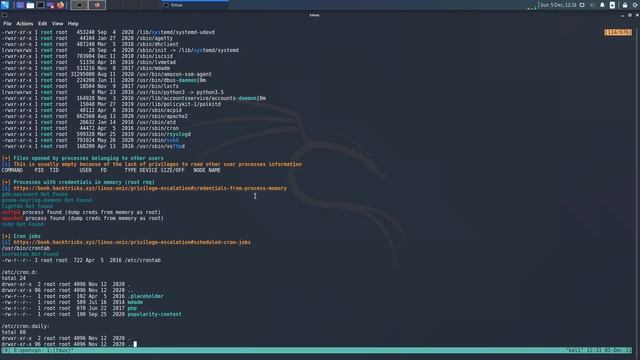
Task: Click the .placeholder file name
Action: point(146,296)
